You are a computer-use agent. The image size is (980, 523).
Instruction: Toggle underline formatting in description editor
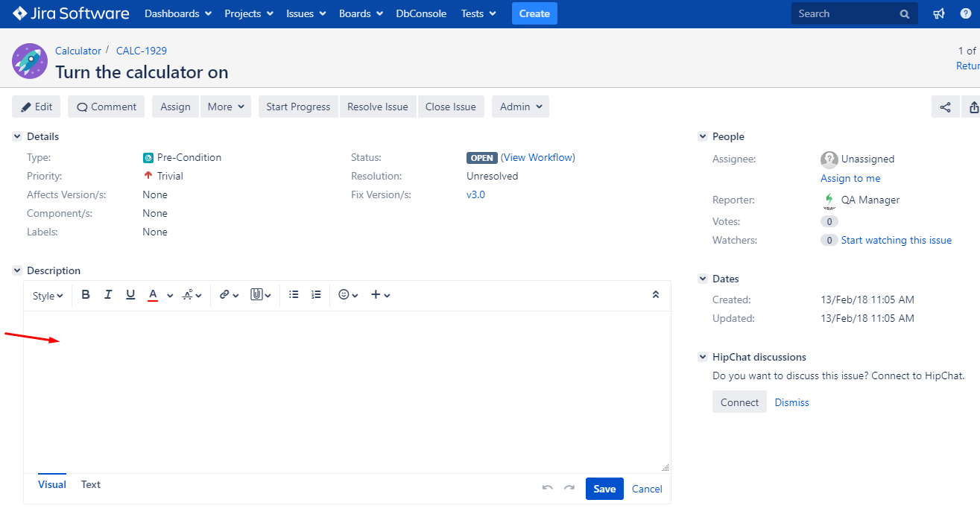pos(130,295)
